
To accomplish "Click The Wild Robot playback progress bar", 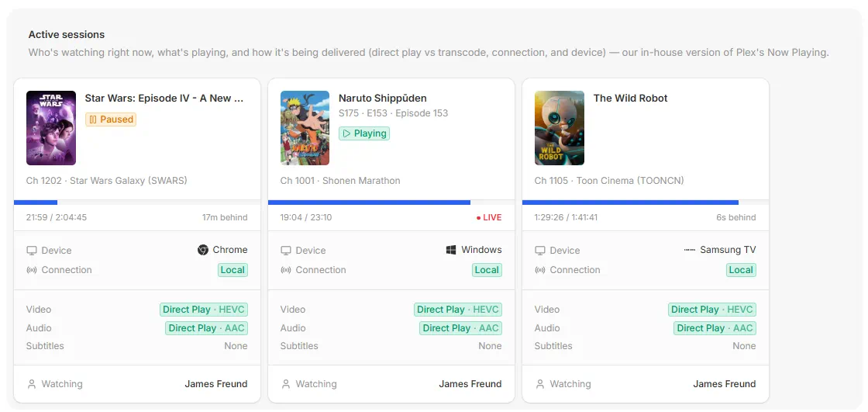I will 646,203.
